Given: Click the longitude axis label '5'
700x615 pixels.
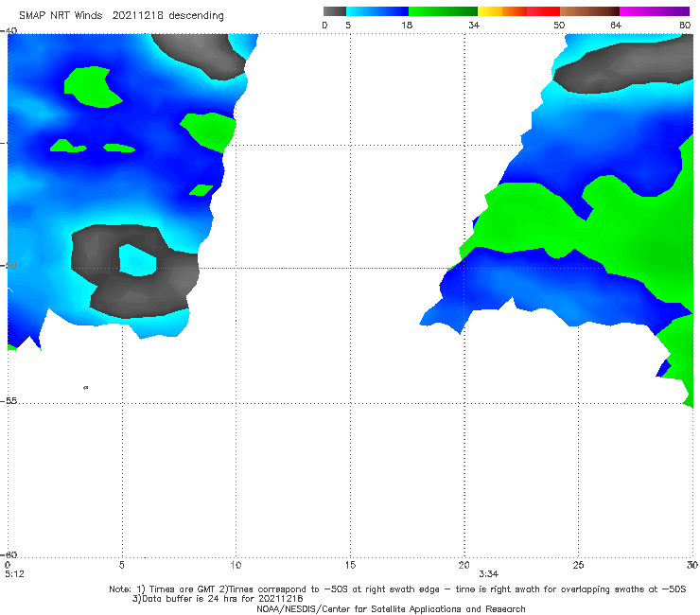Looking at the screenshot, I should pos(121,565).
